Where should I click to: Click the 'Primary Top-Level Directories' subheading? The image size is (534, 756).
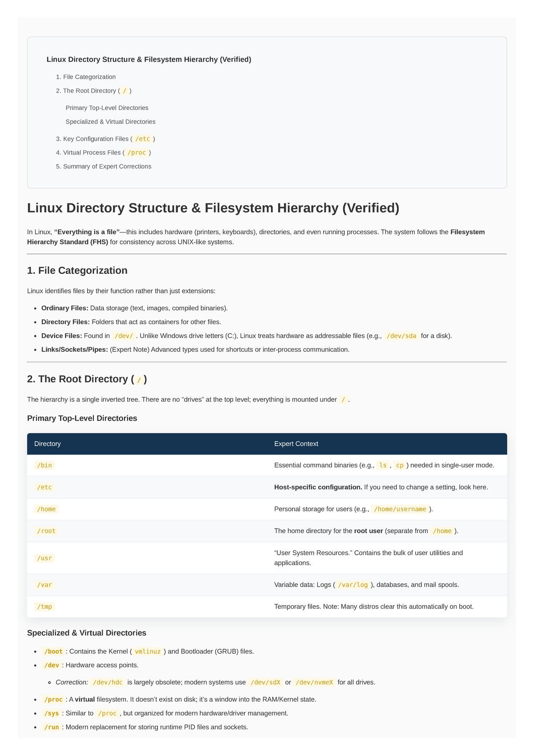[x=82, y=418]
